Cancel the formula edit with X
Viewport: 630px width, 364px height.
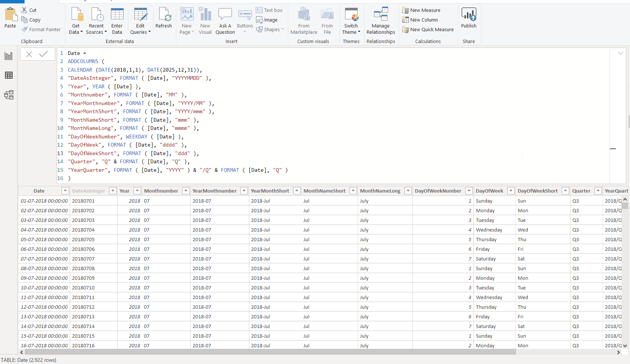coord(29,54)
